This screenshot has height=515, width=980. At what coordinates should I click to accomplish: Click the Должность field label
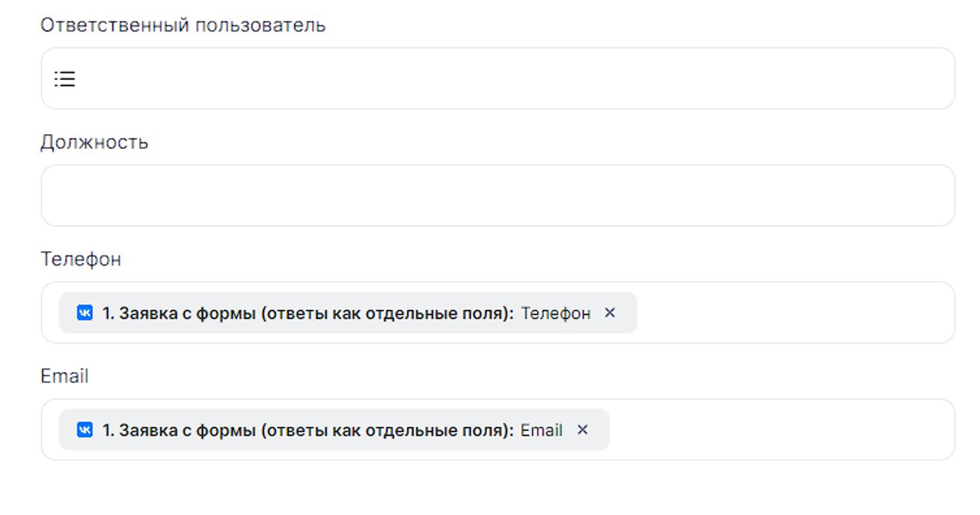[x=94, y=142]
